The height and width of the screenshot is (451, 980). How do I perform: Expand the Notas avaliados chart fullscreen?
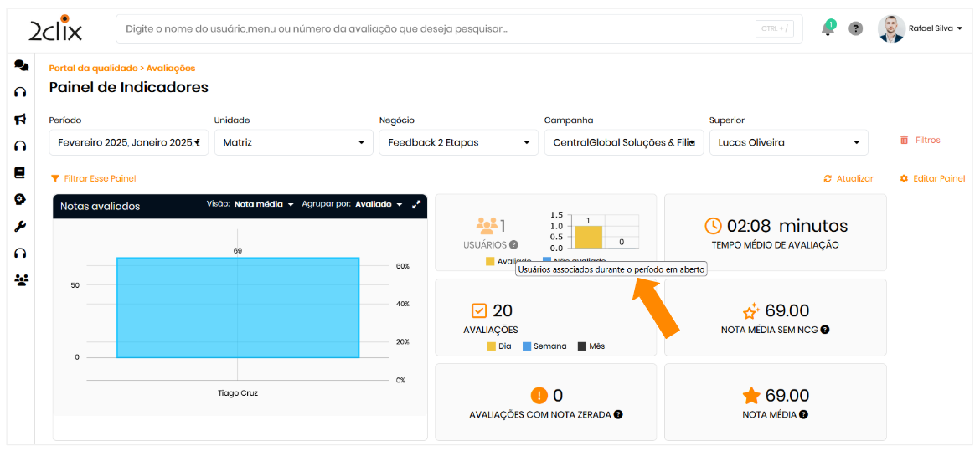(x=416, y=205)
